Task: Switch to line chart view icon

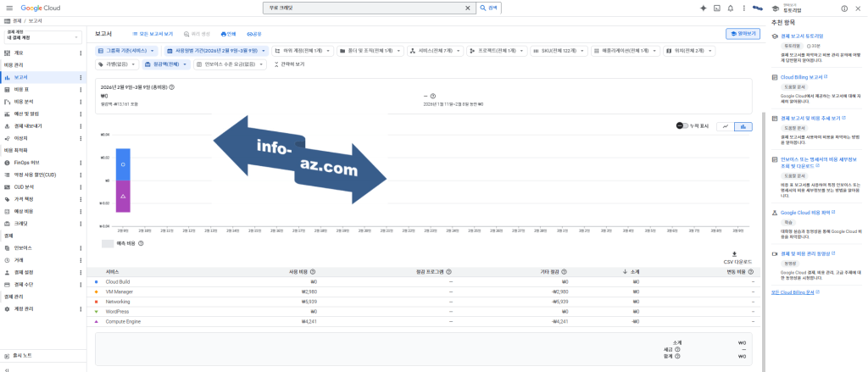Action: coord(725,126)
